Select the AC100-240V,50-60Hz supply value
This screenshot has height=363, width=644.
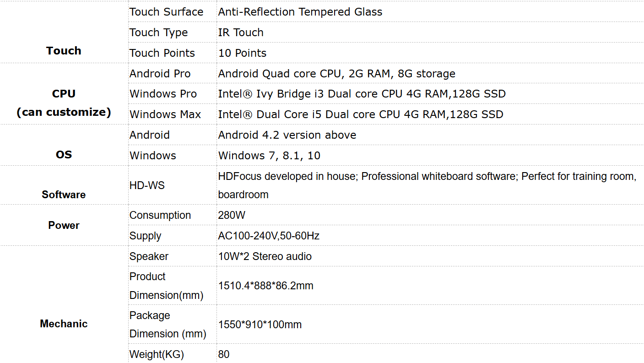pyautogui.click(x=269, y=236)
